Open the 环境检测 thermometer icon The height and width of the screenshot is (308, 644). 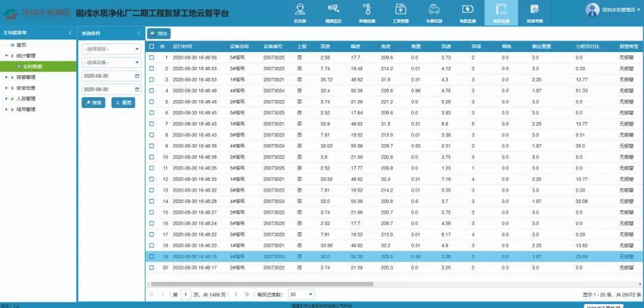(x=367, y=10)
